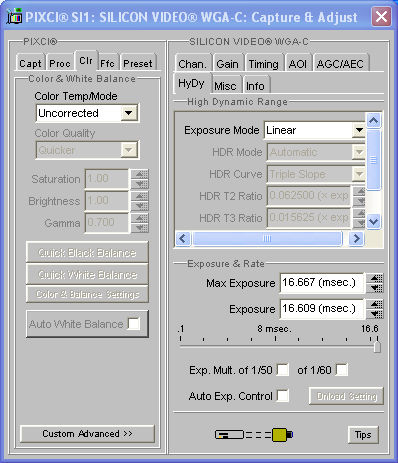Open the HDR Mode dropdown
This screenshot has height=463, width=398.
point(359,152)
